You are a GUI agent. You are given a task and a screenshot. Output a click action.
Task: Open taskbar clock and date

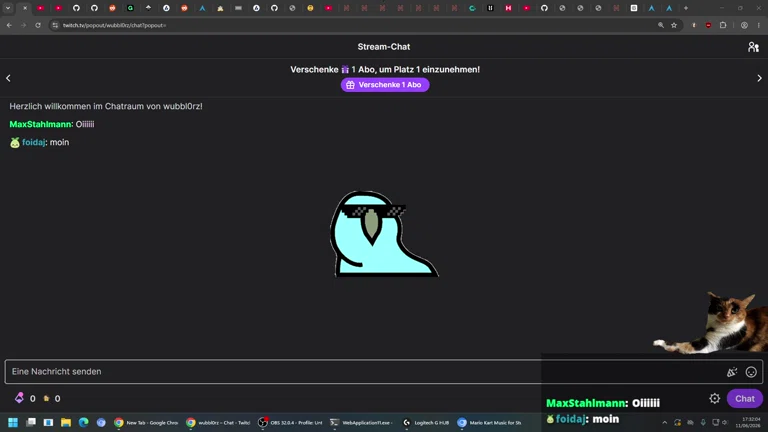point(747,422)
